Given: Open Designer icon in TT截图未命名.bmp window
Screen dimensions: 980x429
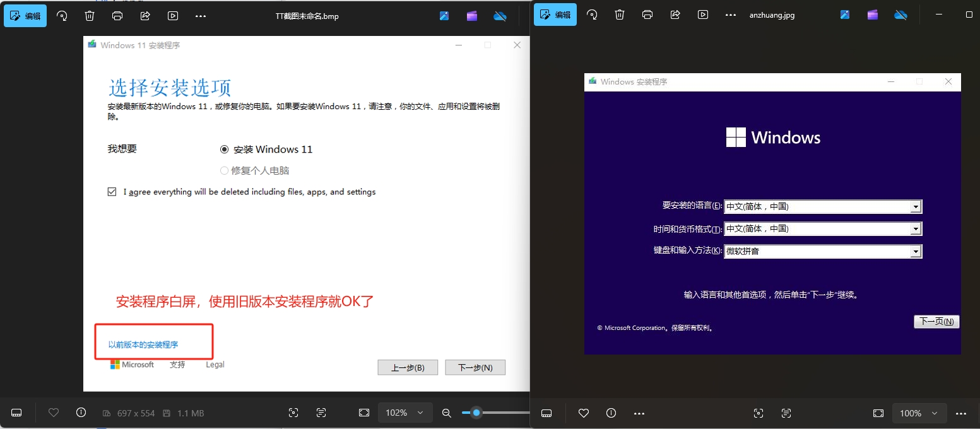Looking at the screenshot, I should point(444,16).
